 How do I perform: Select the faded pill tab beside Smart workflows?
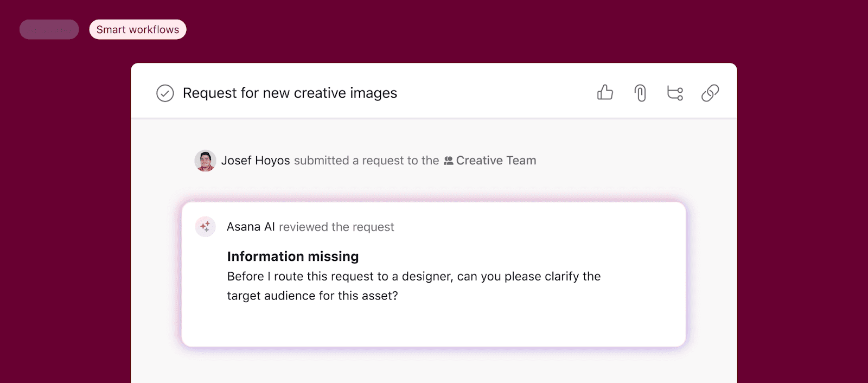pos(49,30)
